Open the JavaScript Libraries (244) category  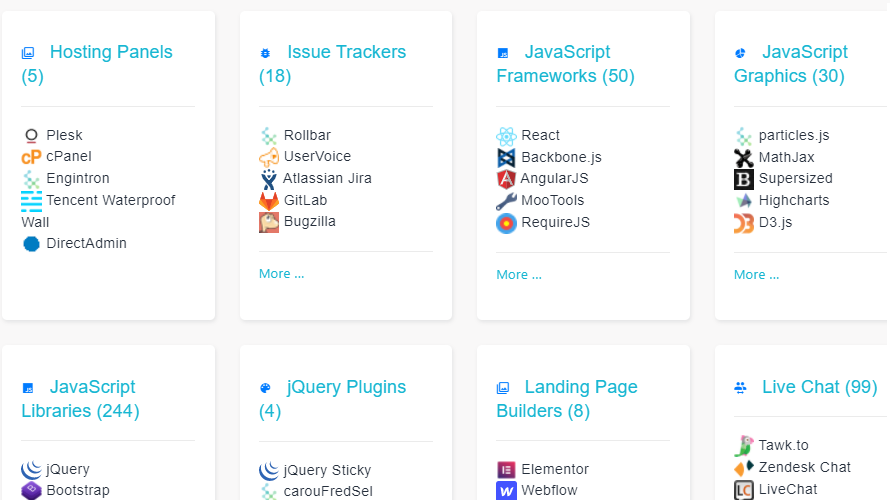pyautogui.click(x=81, y=398)
